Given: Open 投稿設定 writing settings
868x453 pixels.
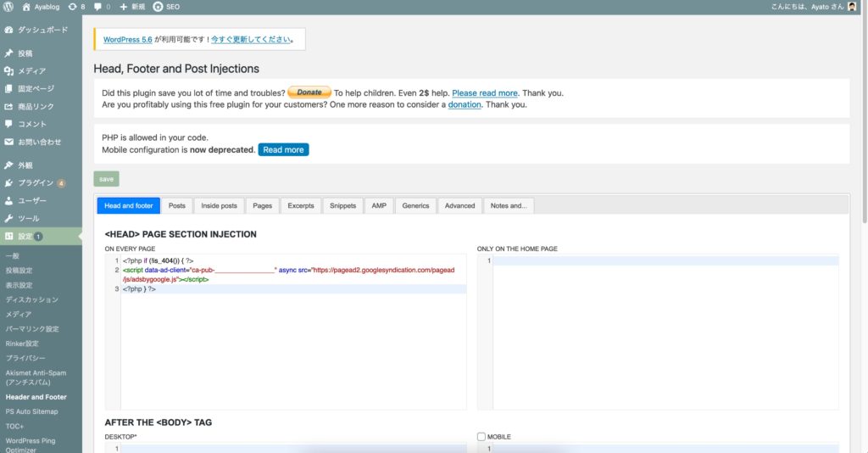Looking at the screenshot, I should (x=19, y=271).
